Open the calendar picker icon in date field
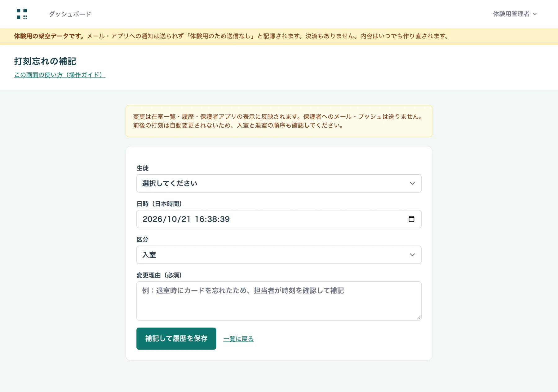The width and height of the screenshot is (558, 392). click(411, 219)
